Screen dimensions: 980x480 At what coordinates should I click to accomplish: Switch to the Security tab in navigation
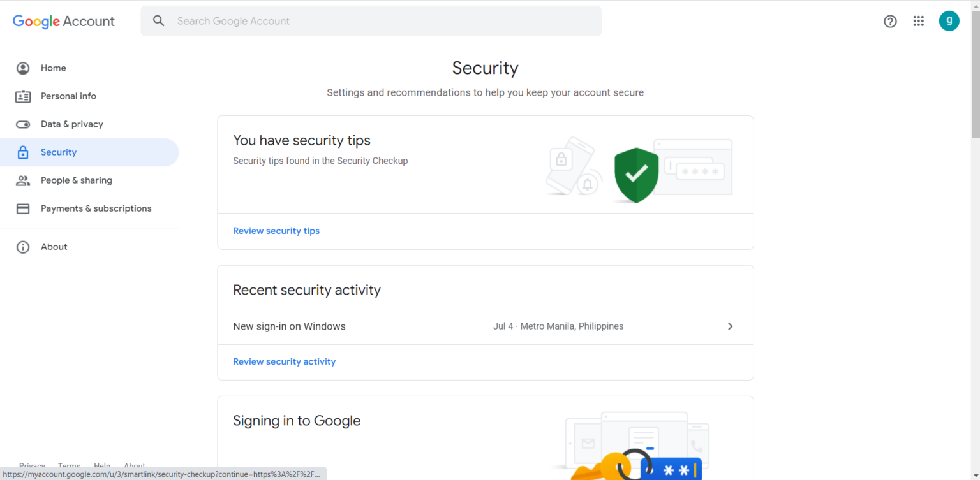(x=58, y=152)
